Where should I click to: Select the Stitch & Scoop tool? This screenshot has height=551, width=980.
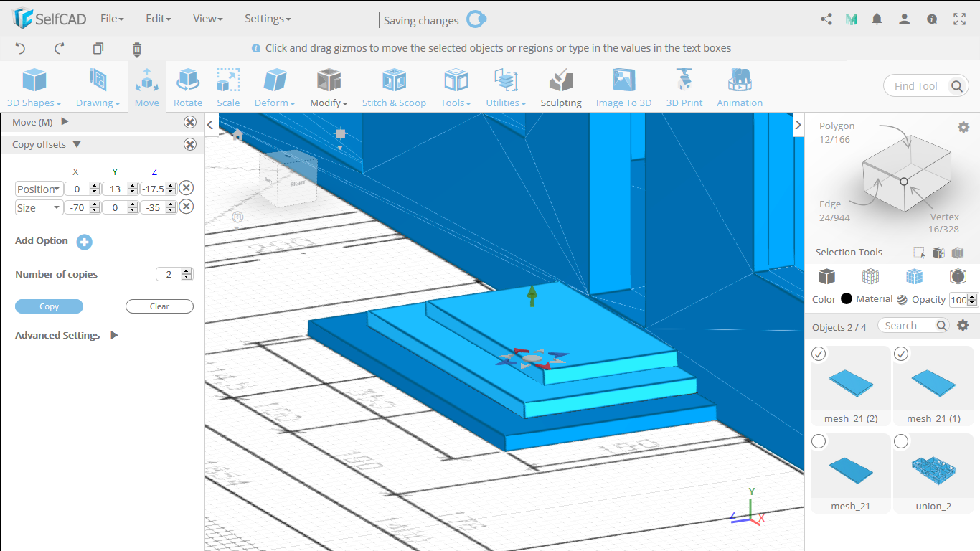point(394,88)
